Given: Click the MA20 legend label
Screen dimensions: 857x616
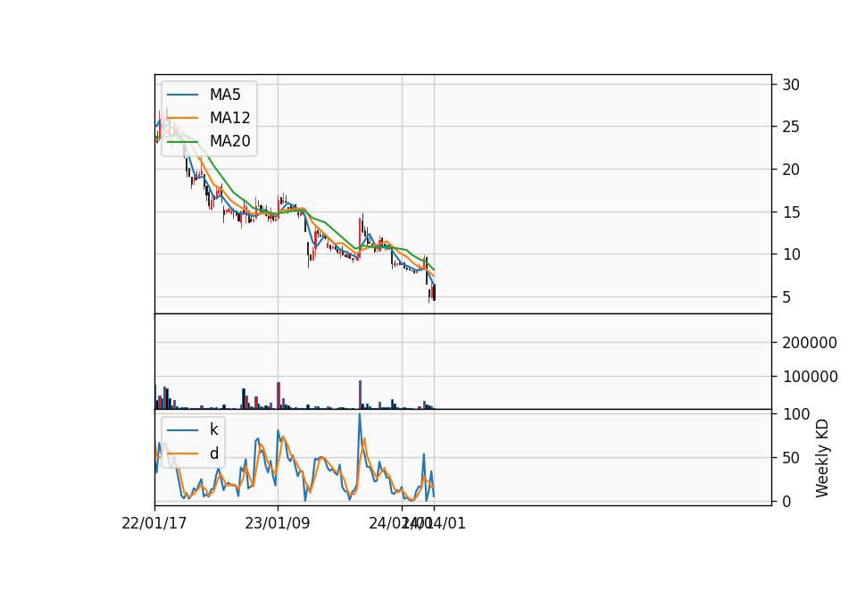Looking at the screenshot, I should (229, 141).
